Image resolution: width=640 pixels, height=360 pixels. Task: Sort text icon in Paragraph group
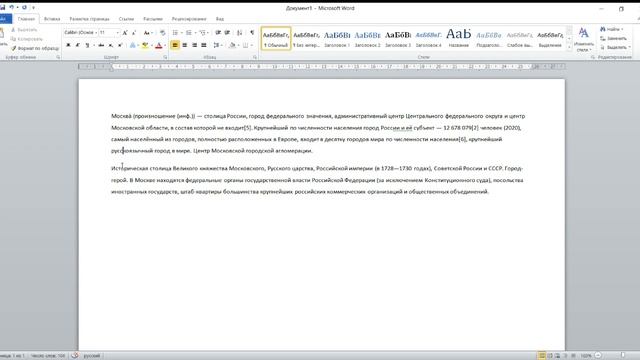pyautogui.click(x=240, y=33)
